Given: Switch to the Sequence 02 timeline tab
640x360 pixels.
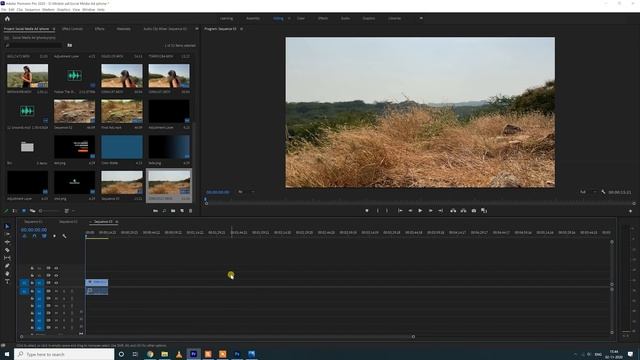Looking at the screenshot, I should 68,222.
